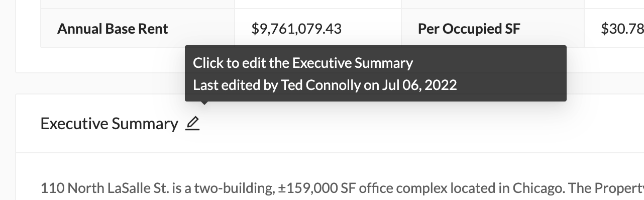Screen dimensions: 644x200
Task: Click the word Chicago in the summary
Action: point(536,188)
